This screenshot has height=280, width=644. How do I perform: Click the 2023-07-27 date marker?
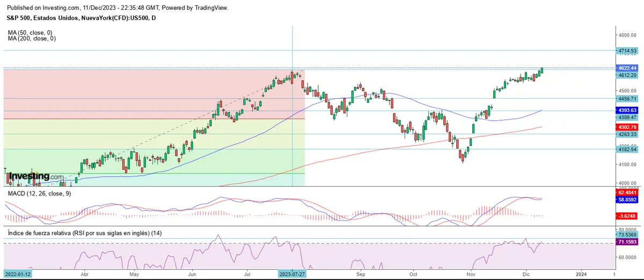(x=292, y=273)
